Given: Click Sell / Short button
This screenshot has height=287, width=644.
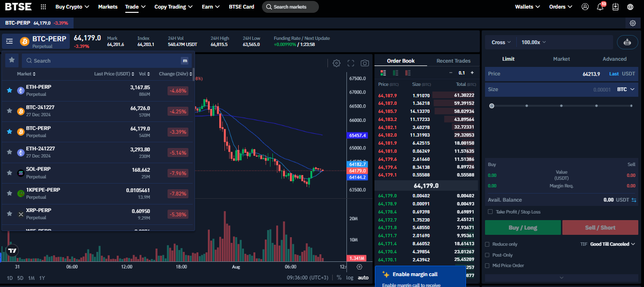Looking at the screenshot, I should pyautogui.click(x=601, y=228).
